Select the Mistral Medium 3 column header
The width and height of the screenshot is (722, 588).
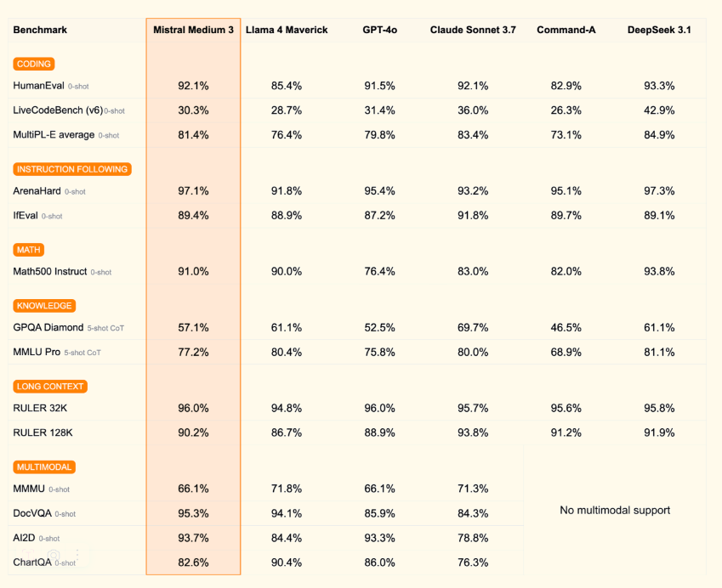(193, 30)
